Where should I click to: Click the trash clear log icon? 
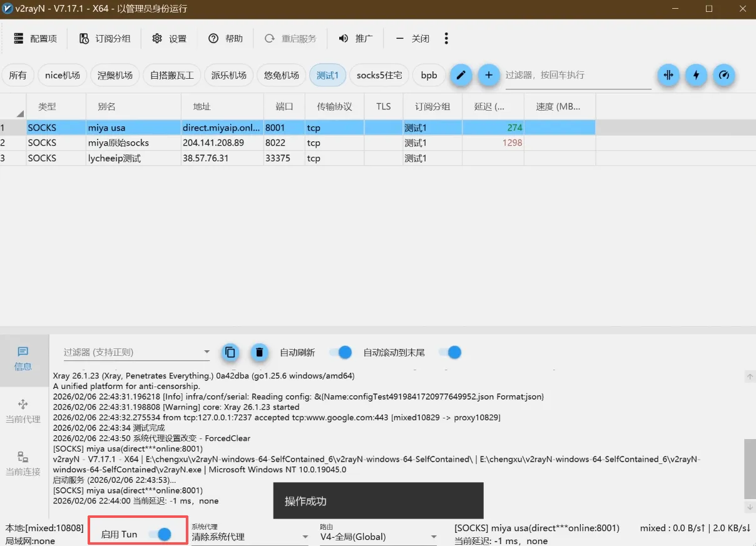tap(259, 352)
